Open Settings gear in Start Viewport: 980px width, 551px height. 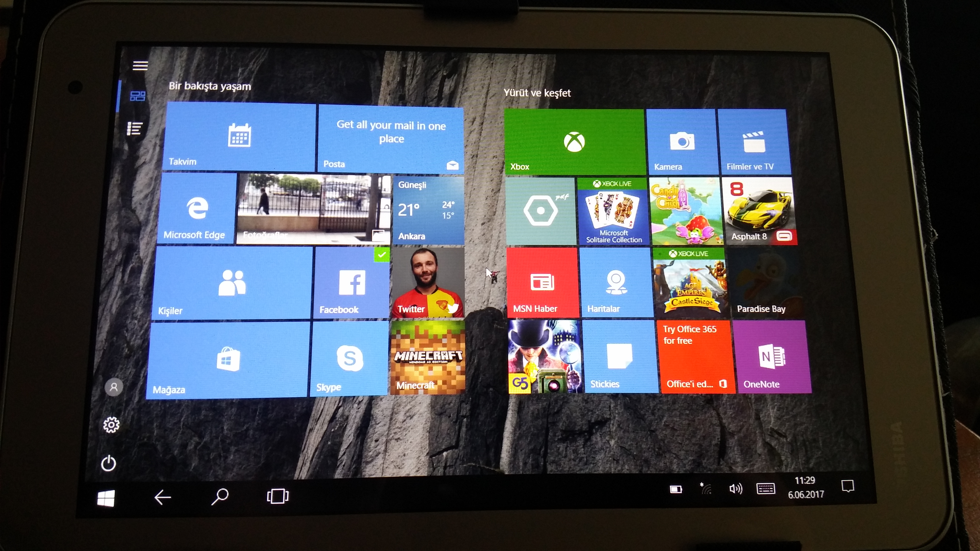click(x=111, y=425)
